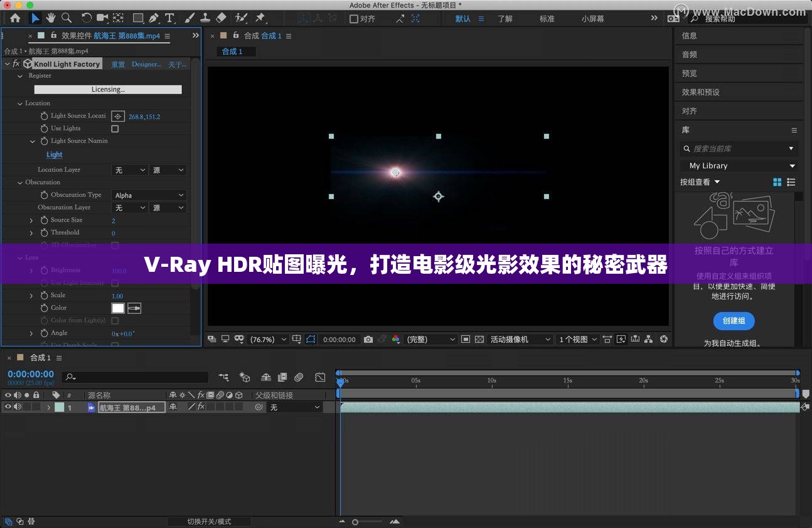This screenshot has width=812, height=528.
Task: Expand the Threshold property
Action: tap(31, 233)
